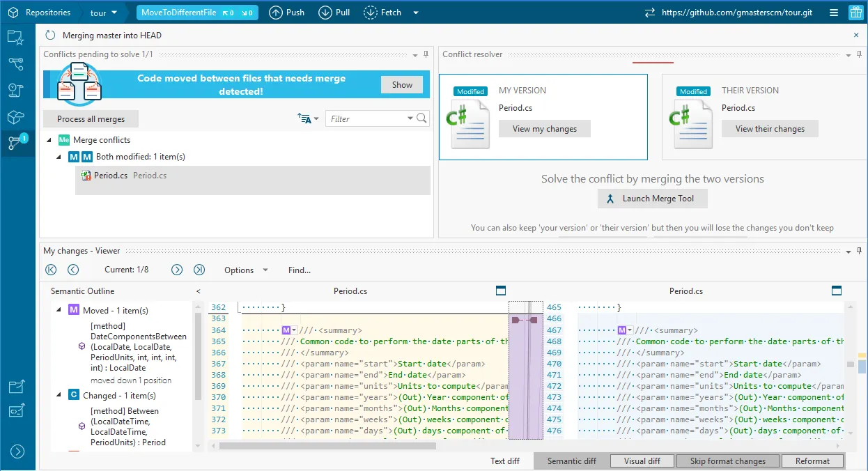Image resolution: width=868 pixels, height=471 pixels.
Task: Toggle Skip format changes
Action: (x=727, y=461)
